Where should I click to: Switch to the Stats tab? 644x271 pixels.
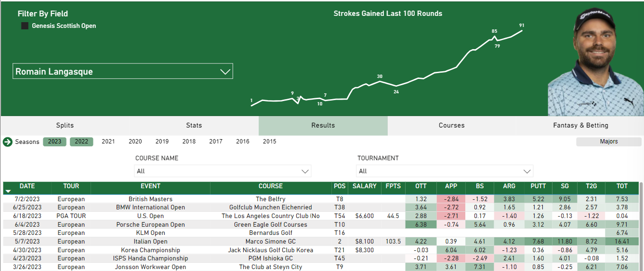[194, 126]
